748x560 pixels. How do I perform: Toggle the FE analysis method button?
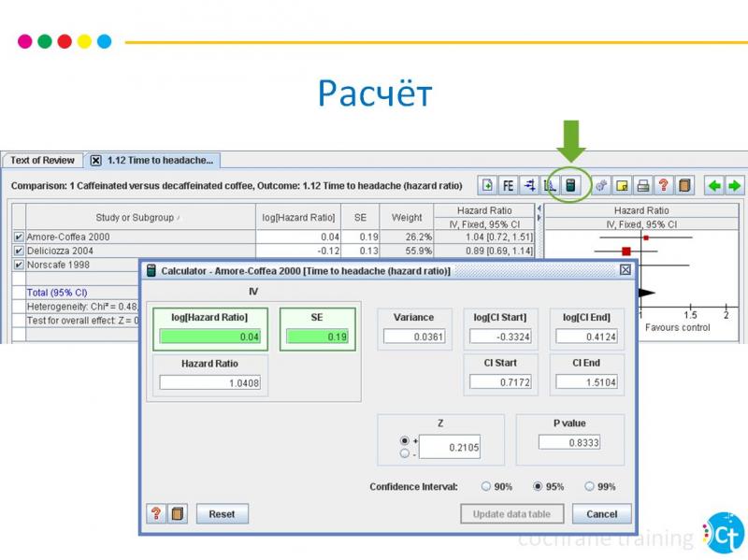508,185
